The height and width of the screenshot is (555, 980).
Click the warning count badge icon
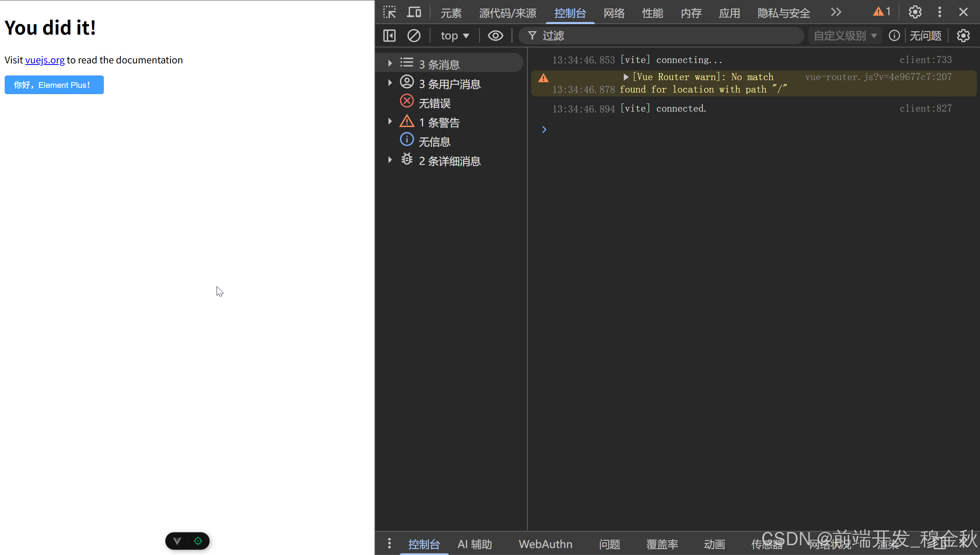coord(882,12)
